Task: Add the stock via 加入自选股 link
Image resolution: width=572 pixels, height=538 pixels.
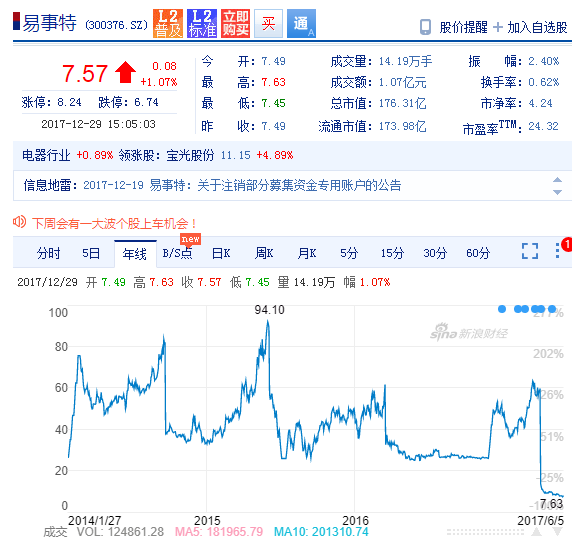Action: click(x=537, y=27)
